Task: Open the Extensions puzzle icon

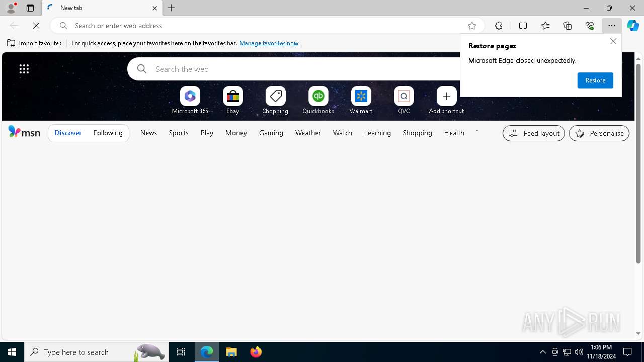Action: [499, 26]
